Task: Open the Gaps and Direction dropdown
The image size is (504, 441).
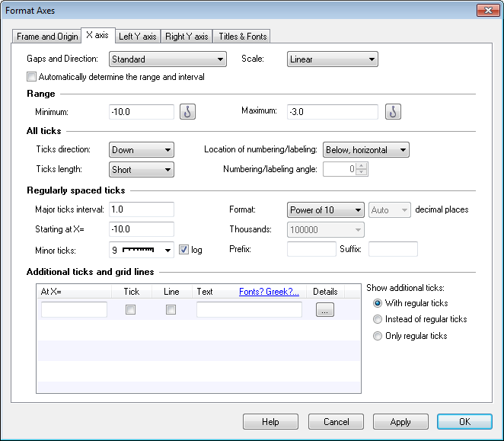Action: 167,59
